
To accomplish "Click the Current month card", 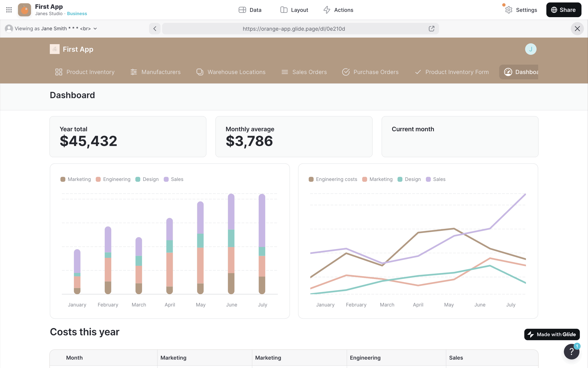I will tap(460, 136).
